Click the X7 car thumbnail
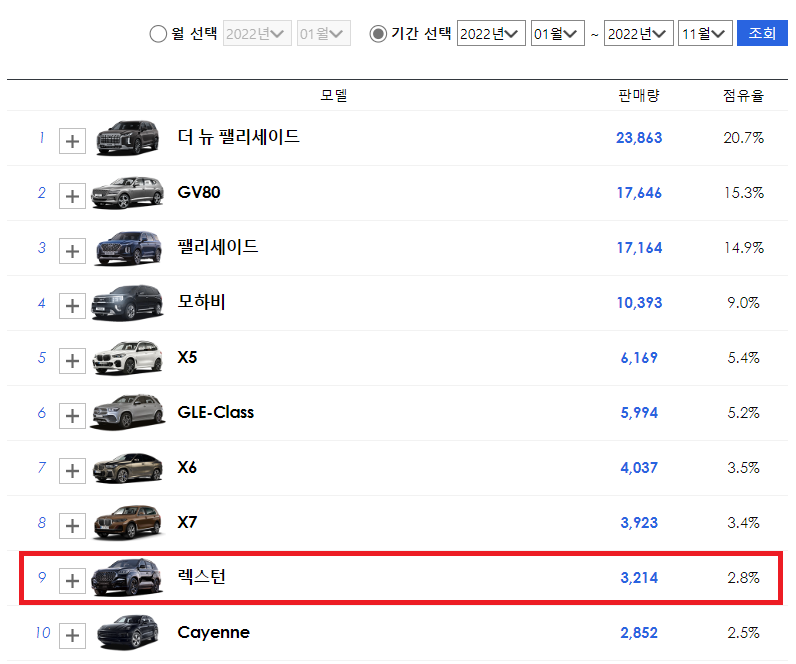Screen dimensions: 796x664 (x=127, y=522)
